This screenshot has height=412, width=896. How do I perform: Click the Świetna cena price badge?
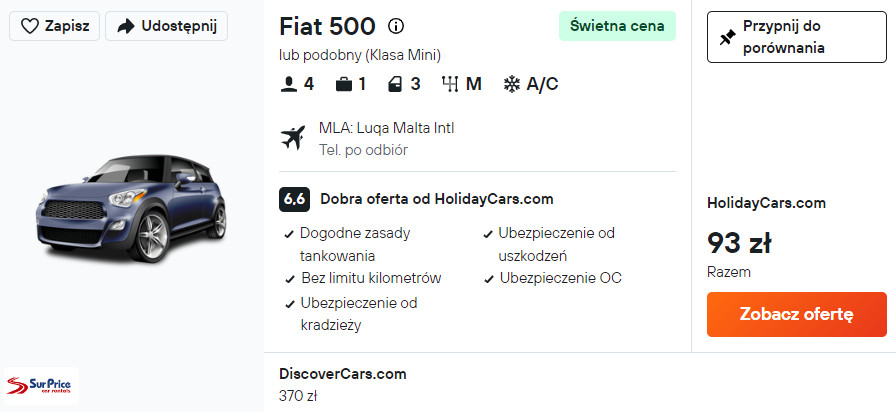point(617,26)
